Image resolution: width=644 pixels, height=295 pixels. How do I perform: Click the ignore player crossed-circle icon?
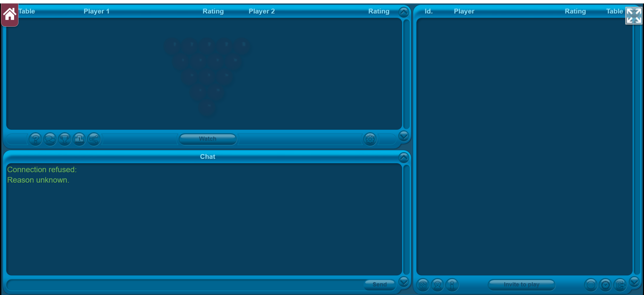pos(423,285)
